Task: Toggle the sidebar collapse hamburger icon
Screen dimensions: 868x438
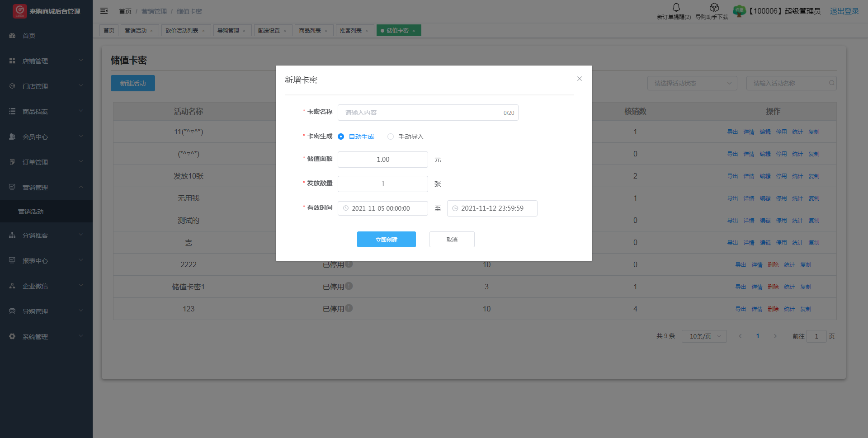Action: point(104,11)
